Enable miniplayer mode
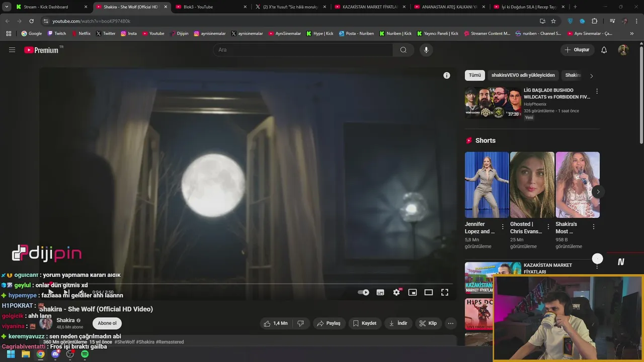 [413, 292]
